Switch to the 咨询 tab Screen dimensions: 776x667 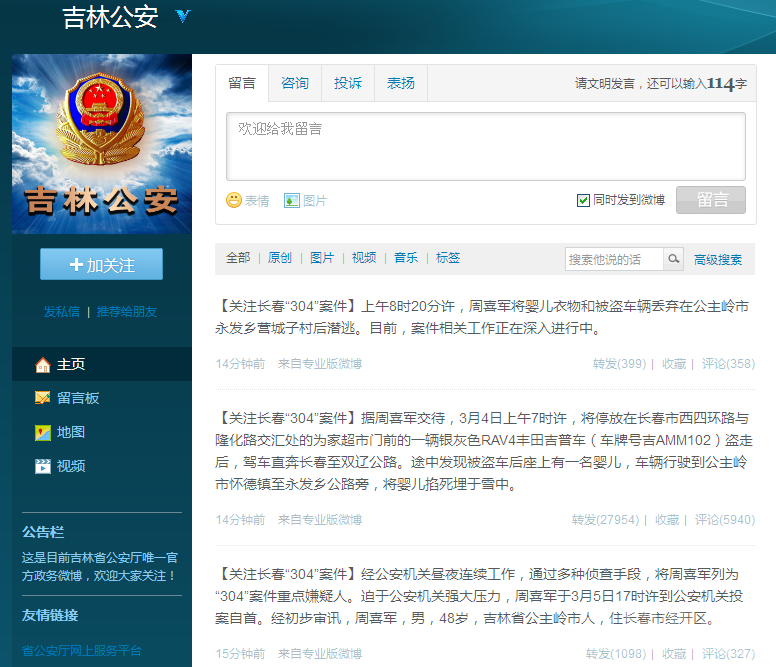[295, 83]
